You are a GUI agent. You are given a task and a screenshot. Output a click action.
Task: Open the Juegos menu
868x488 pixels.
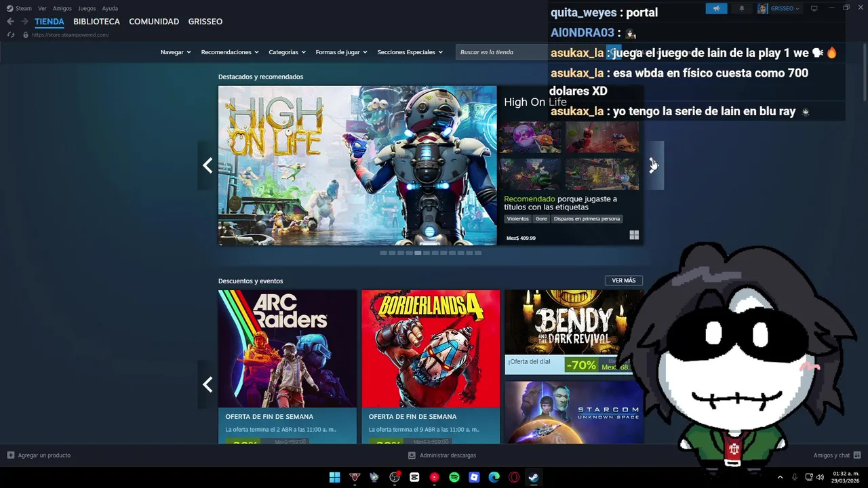click(x=87, y=8)
